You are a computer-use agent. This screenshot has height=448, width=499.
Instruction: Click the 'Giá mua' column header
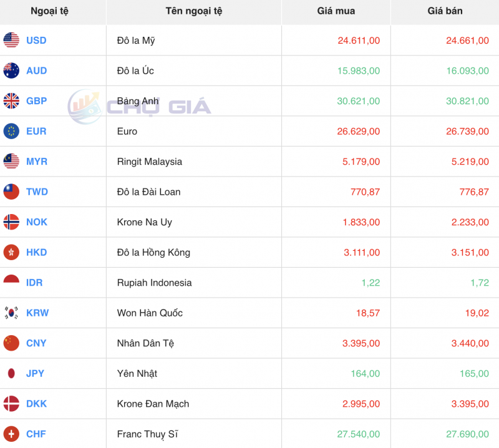[336, 11]
